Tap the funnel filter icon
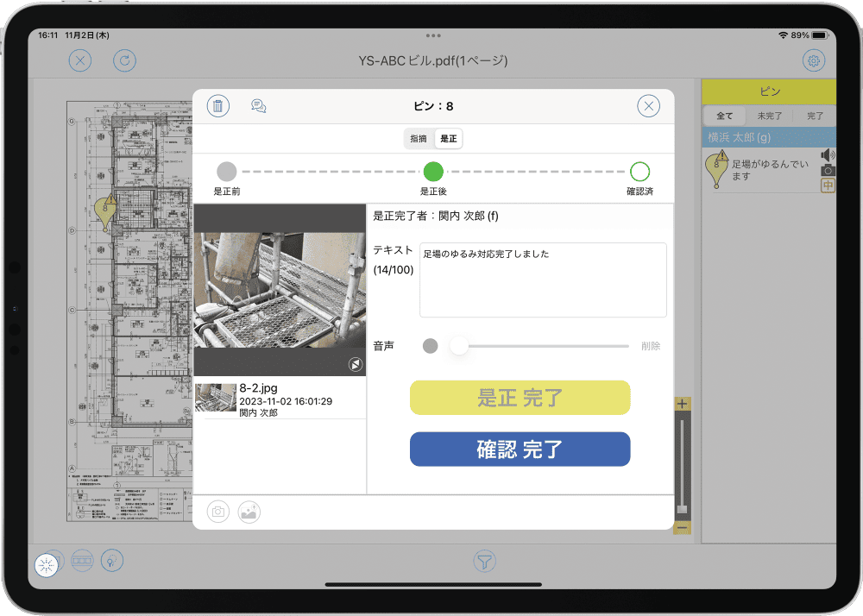This screenshot has width=863, height=616. click(x=486, y=563)
